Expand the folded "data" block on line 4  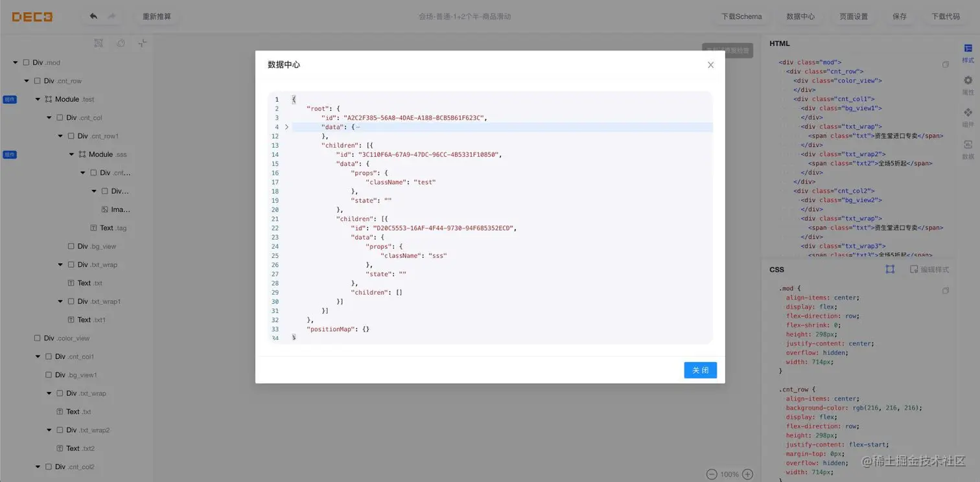[x=286, y=127]
